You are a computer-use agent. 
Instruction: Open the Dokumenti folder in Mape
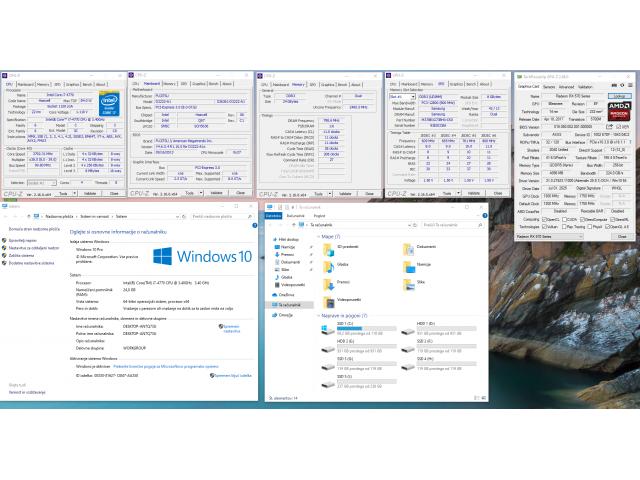coord(419,248)
